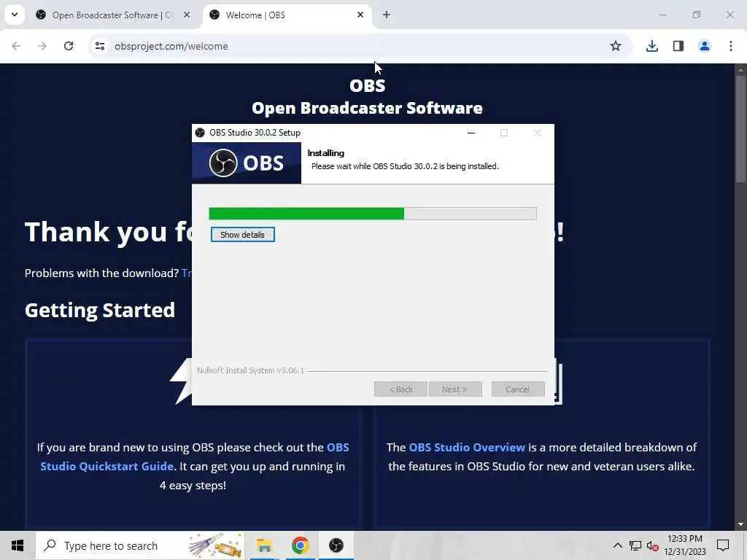Screen dimensions: 747x560
Task: Bookmark this page with star icon
Action: click(x=616, y=46)
